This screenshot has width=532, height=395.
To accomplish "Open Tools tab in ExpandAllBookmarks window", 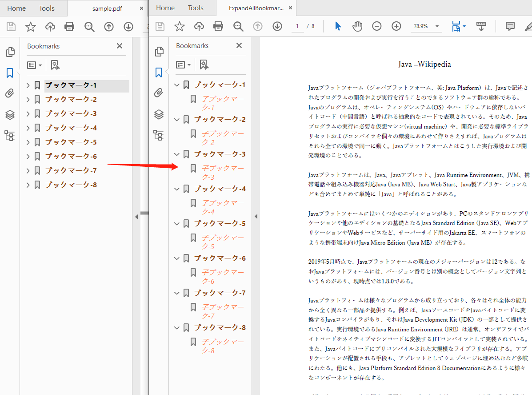I will 196,8.
